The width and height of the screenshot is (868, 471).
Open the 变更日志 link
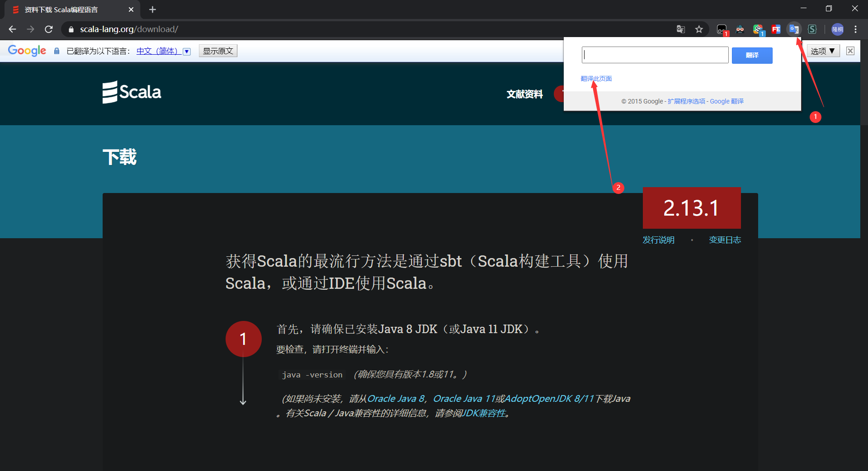(725, 240)
